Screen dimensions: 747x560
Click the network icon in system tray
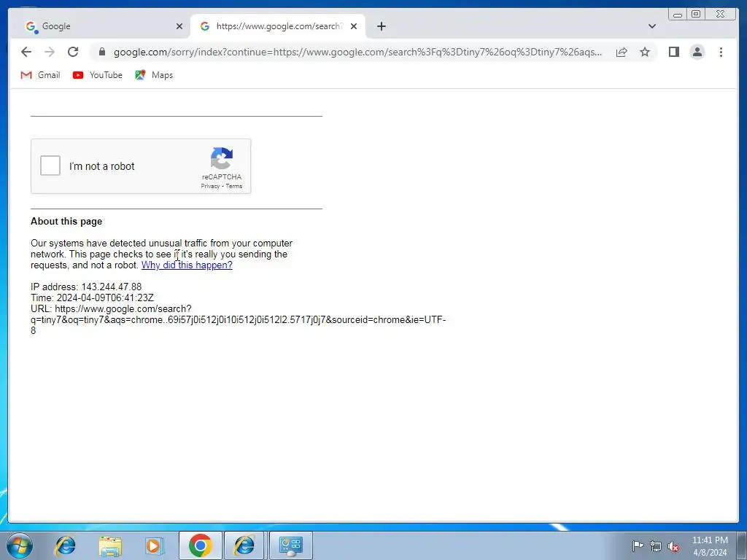click(656, 545)
